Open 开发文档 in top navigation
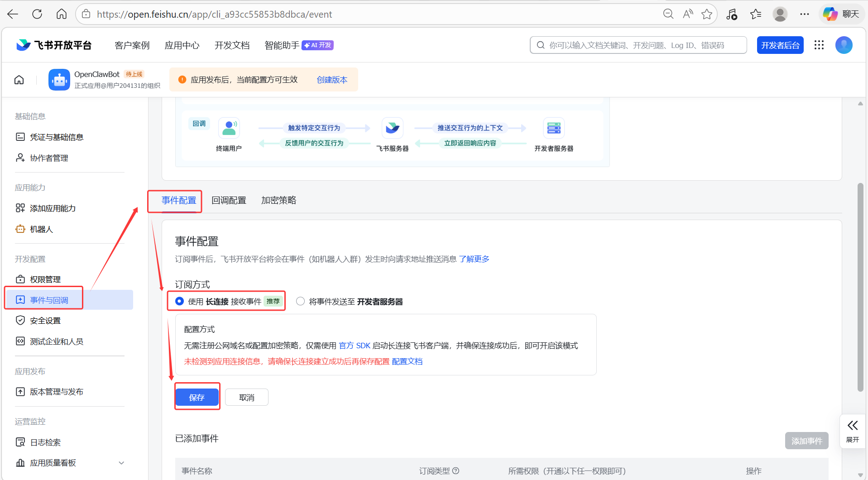 232,45
